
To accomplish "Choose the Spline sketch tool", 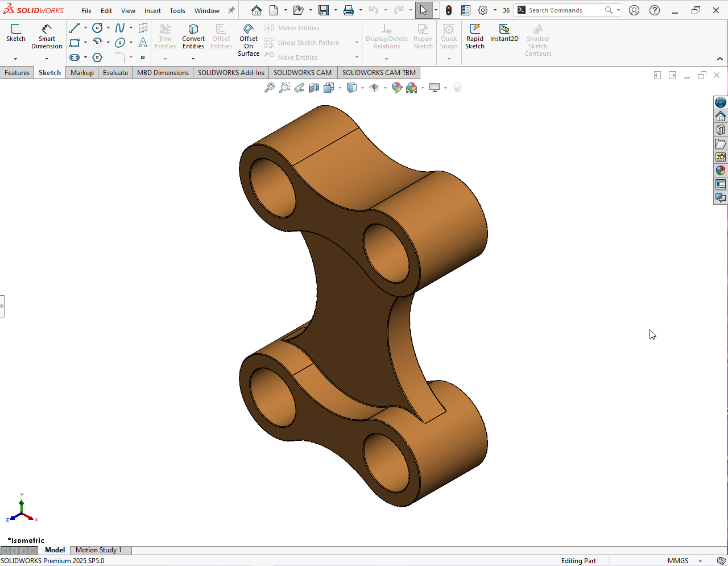I will 120,28.
